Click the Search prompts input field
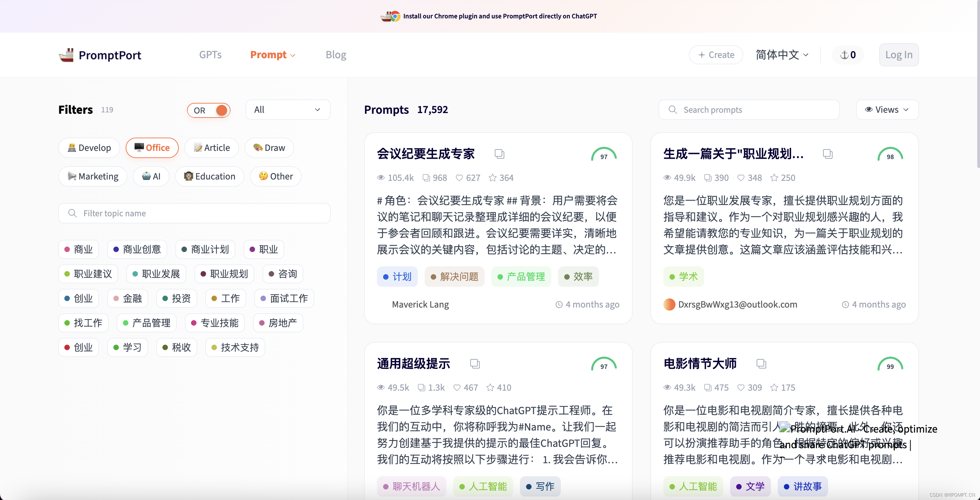 [x=748, y=109]
